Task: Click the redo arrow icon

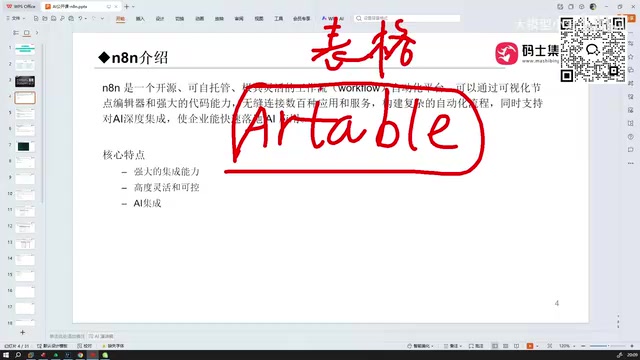Action: coord(93,18)
